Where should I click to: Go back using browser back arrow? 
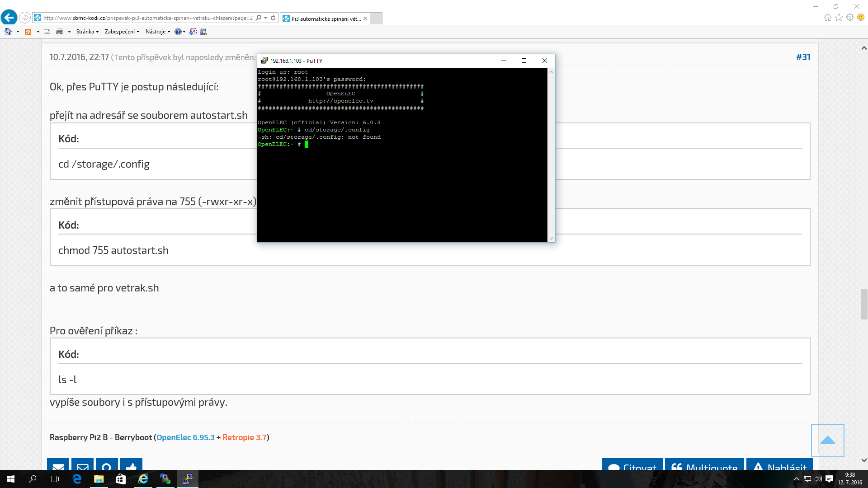pos(9,18)
